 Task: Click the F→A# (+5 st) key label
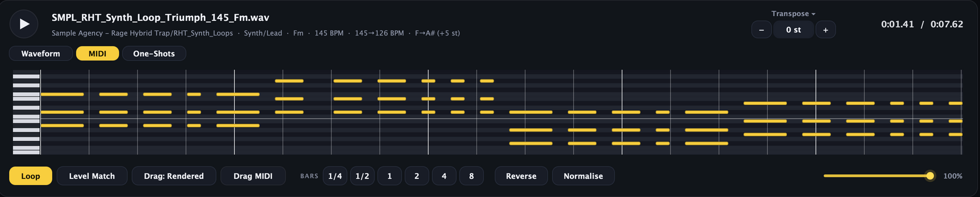[x=437, y=33]
